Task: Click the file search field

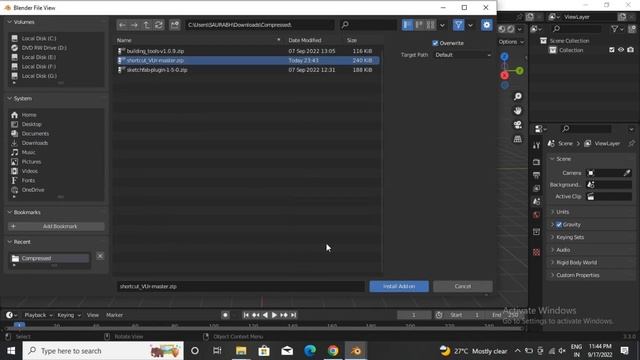Action: [x=368, y=25]
